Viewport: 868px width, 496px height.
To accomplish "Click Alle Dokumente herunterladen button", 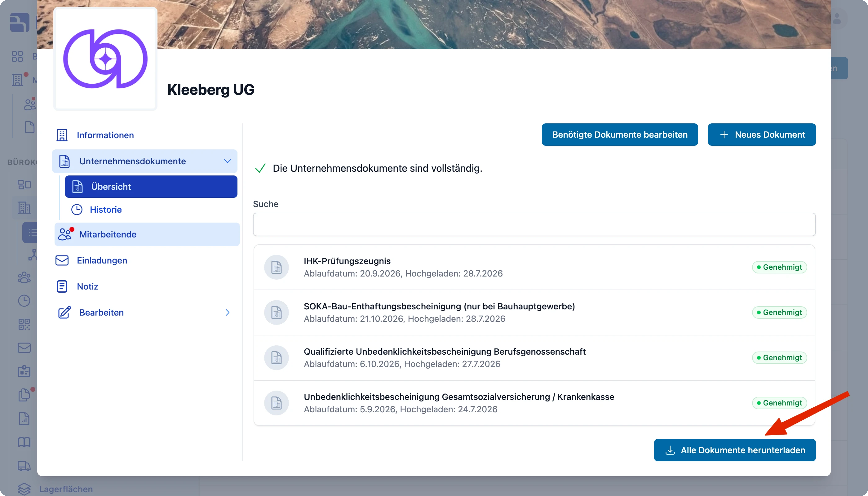I will point(734,450).
